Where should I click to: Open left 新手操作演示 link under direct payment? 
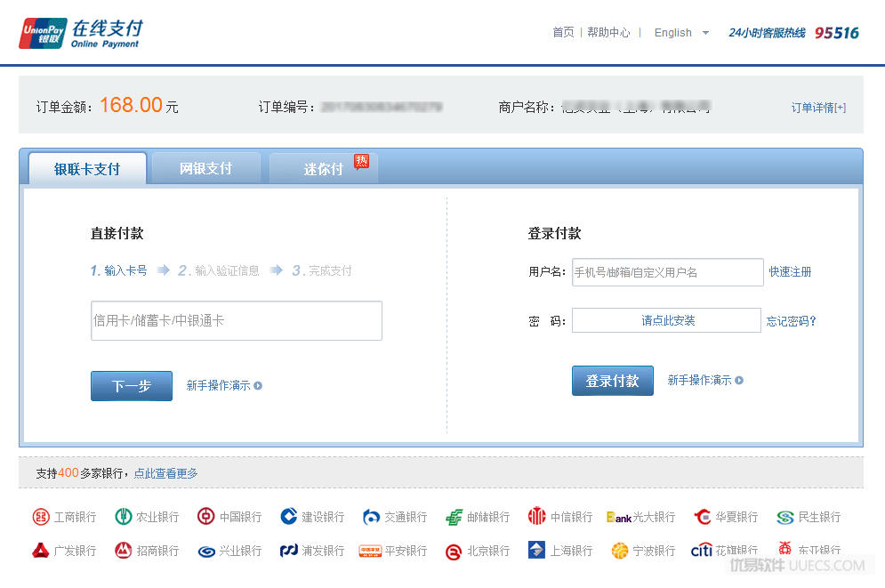tap(219, 385)
